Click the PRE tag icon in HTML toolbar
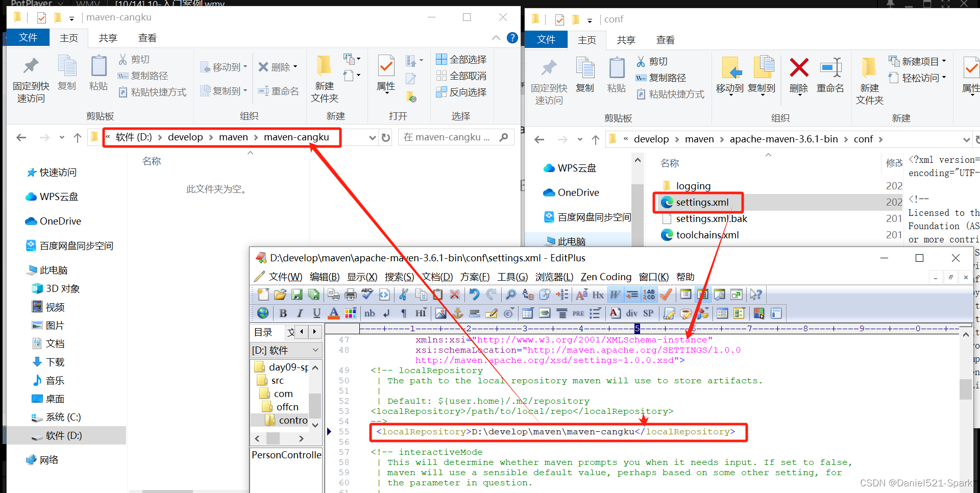Screen dimensions: 980x493 [578, 313]
